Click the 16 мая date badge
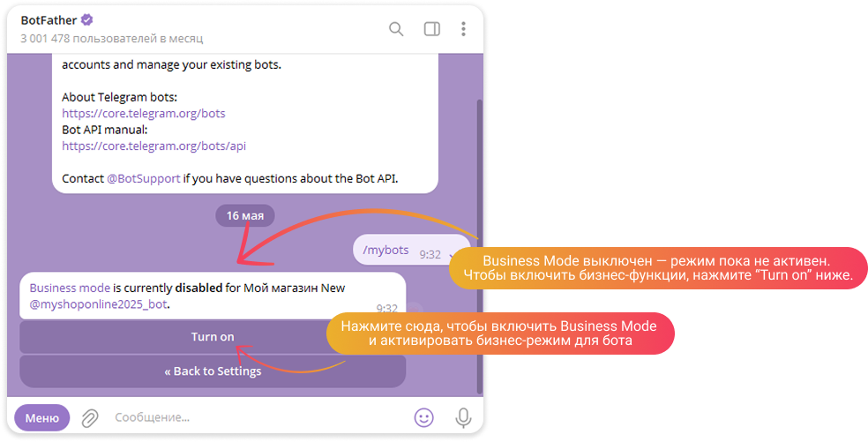This screenshot has width=868, height=442. [x=244, y=215]
